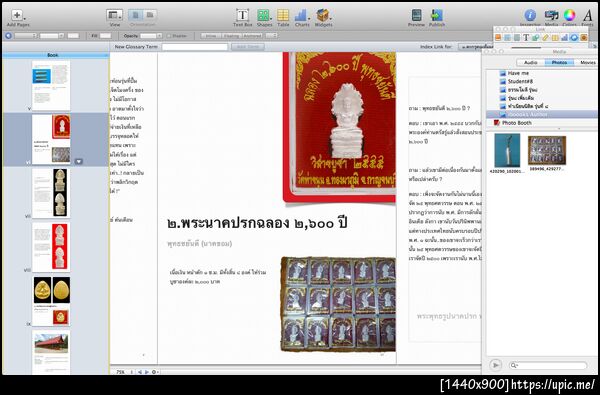Switch to landscape orientation
600x395 pixels.
coord(150,15)
